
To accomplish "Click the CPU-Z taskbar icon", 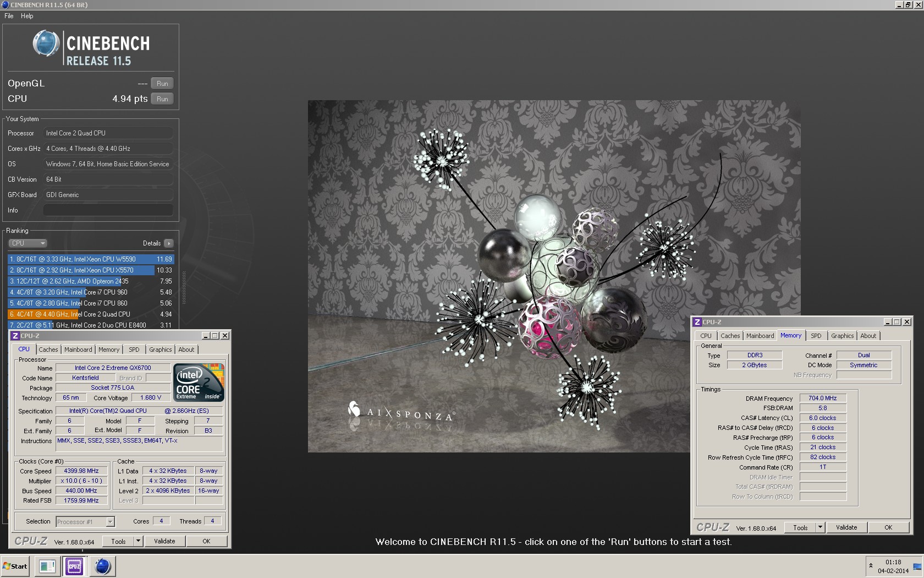I will tap(74, 566).
